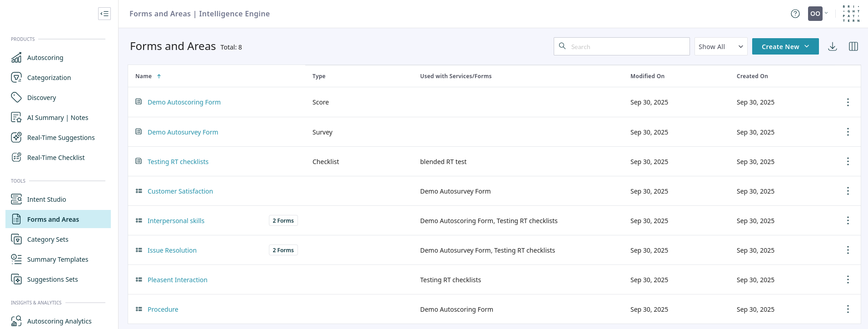
Task: Open the Show All filter dropdown
Action: (x=720, y=46)
